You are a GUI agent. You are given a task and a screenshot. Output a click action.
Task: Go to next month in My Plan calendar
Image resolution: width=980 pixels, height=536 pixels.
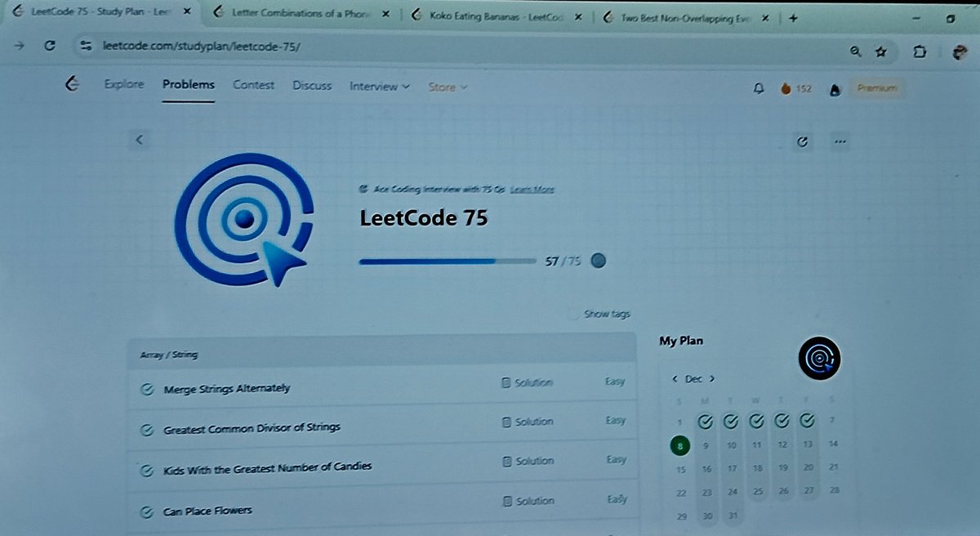pos(712,379)
